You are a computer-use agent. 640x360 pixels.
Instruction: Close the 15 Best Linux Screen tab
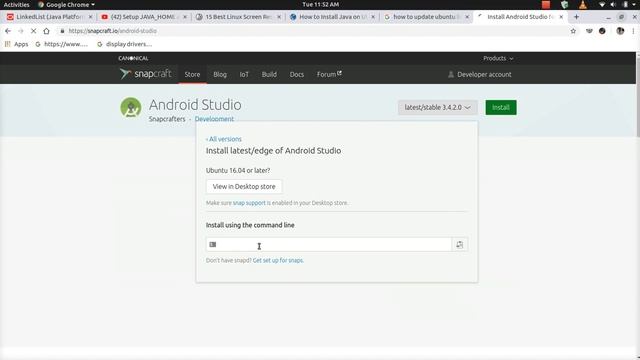pos(279,17)
